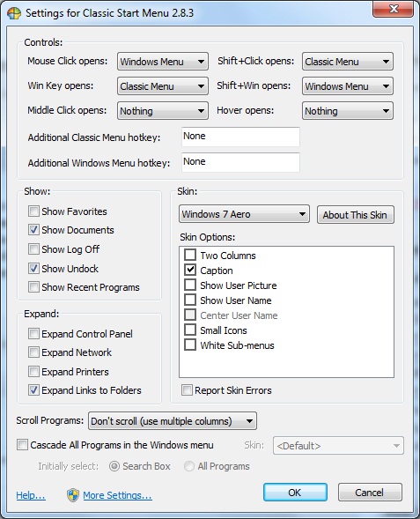Click the Classic Start Menu title bar icon
The height and width of the screenshot is (519, 420).
pos(14,13)
